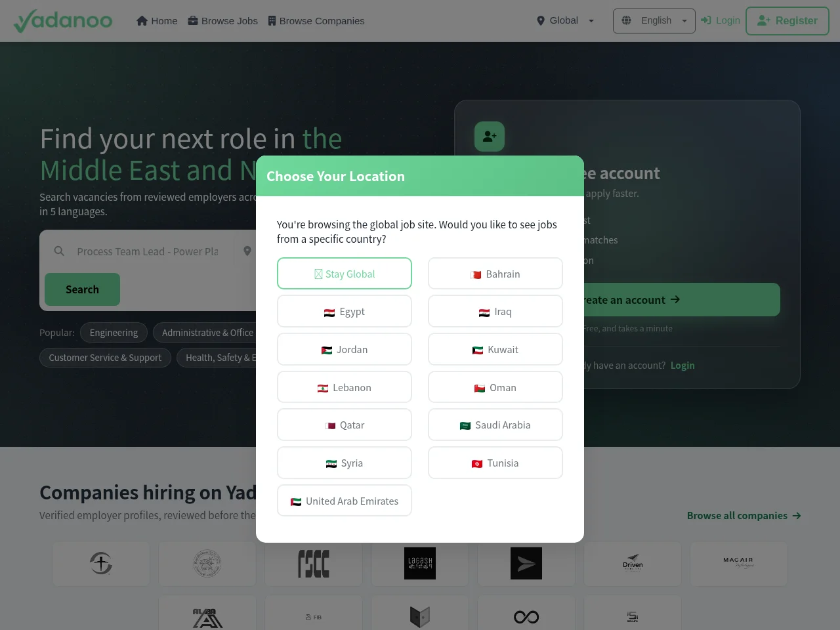
Task: Click the briefcase icon beside Browse Jobs
Action: [x=193, y=20]
